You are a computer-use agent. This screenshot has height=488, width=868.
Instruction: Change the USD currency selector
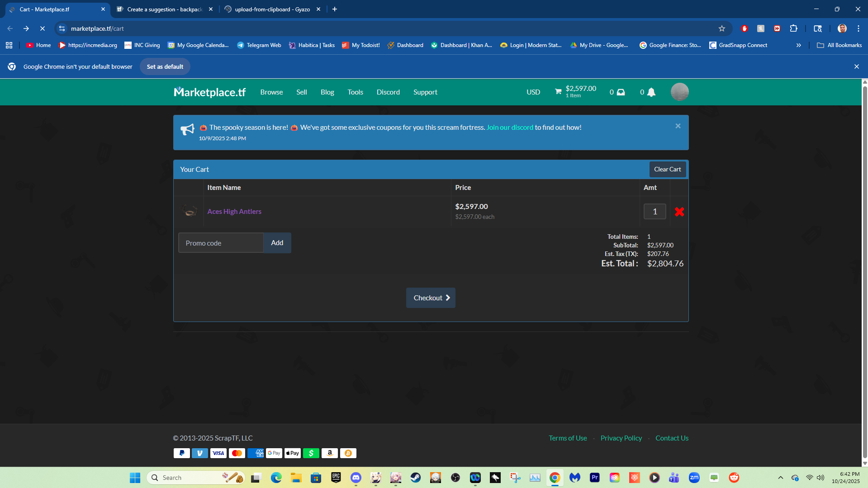coord(533,92)
